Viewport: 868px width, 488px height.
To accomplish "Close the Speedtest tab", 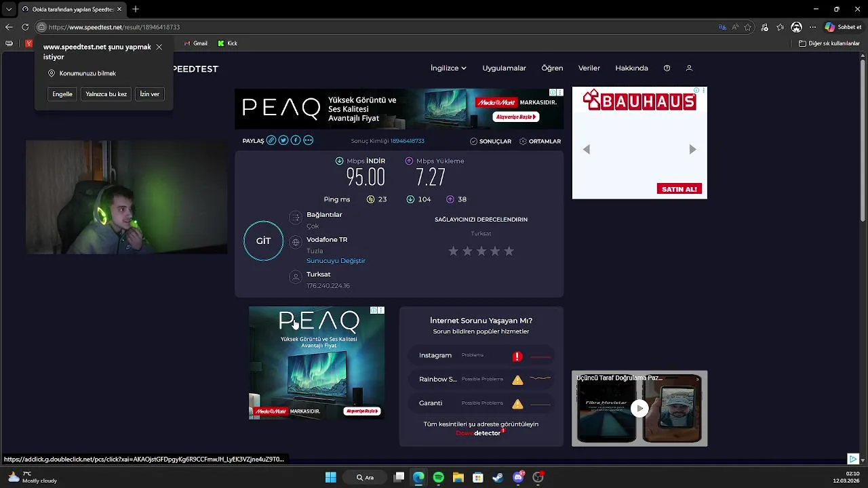I will tap(119, 9).
